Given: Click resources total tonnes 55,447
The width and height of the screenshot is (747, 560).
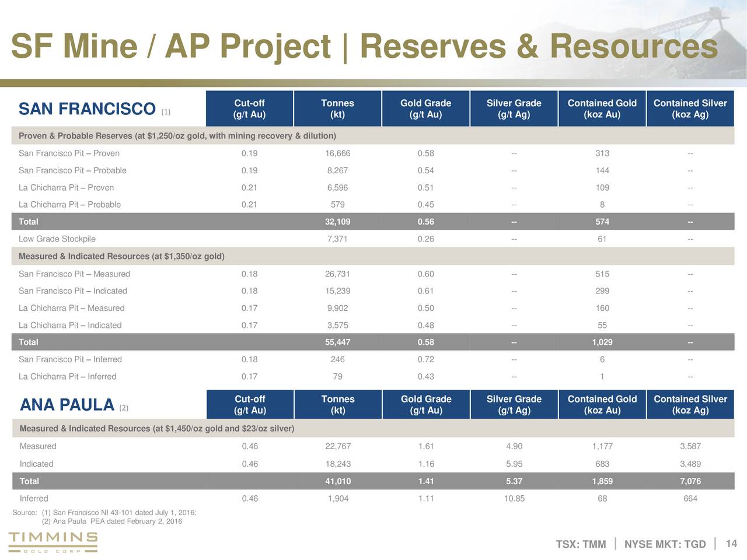Looking at the screenshot, I should (x=337, y=342).
